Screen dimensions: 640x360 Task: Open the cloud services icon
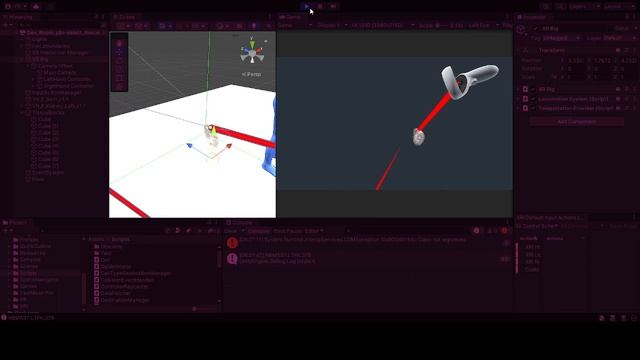(x=36, y=6)
